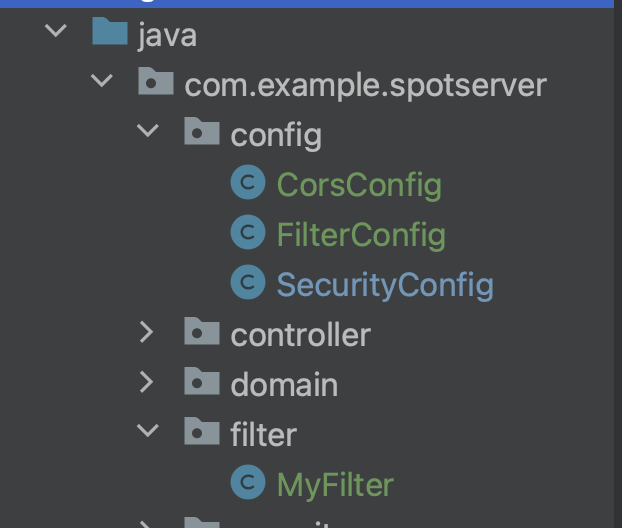
Task: Collapse the com.example.spotserver package chevron
Action: tap(101, 82)
